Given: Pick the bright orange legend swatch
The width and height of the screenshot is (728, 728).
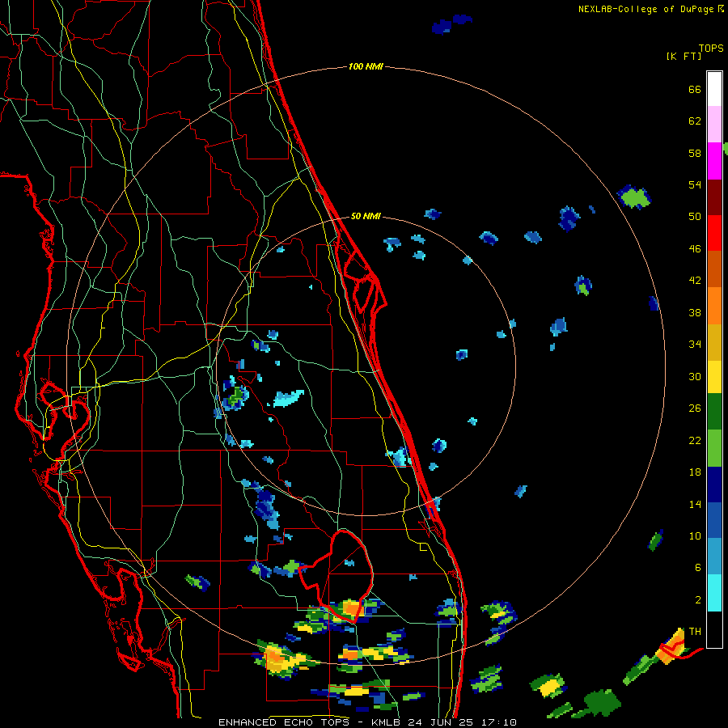Looking at the screenshot, I should [x=714, y=305].
